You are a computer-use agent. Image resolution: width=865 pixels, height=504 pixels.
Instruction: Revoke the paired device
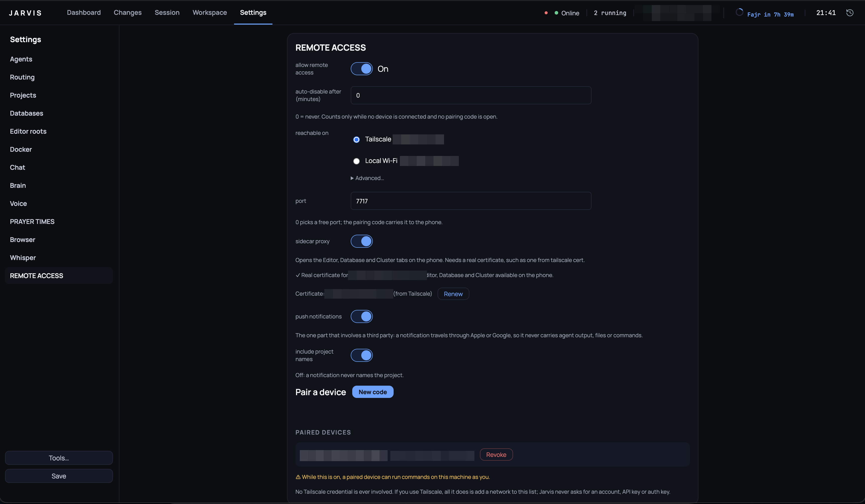tap(496, 455)
